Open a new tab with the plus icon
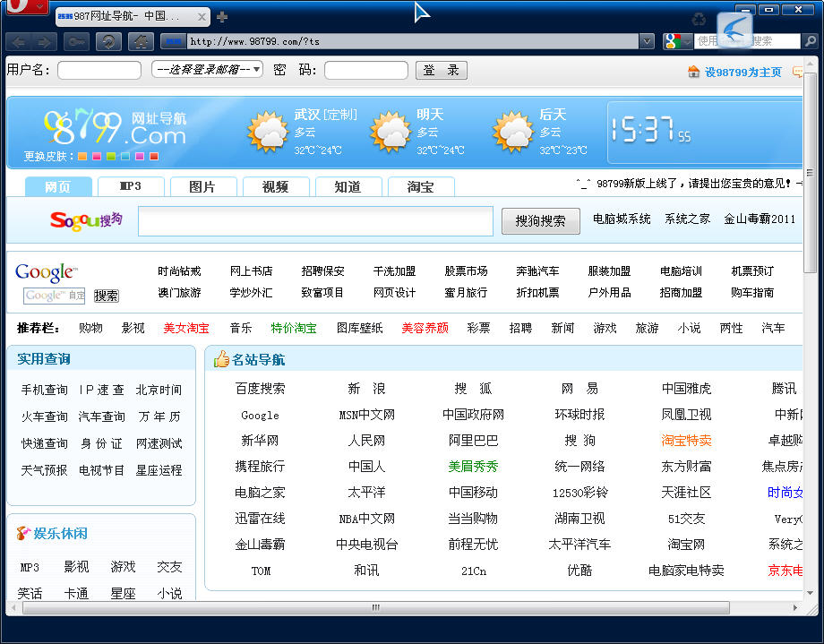Image resolution: width=824 pixels, height=644 pixels. point(222,17)
